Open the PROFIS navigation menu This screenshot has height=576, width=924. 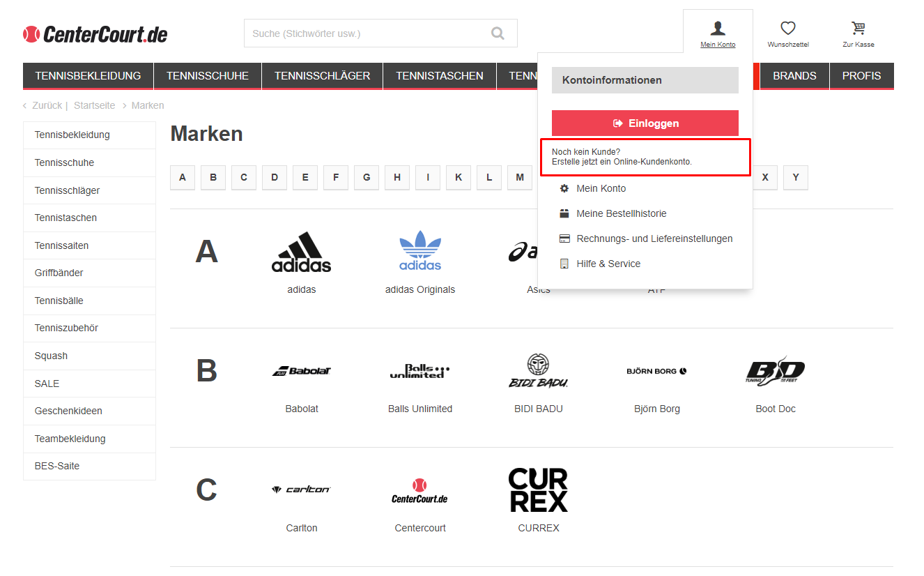(x=862, y=76)
